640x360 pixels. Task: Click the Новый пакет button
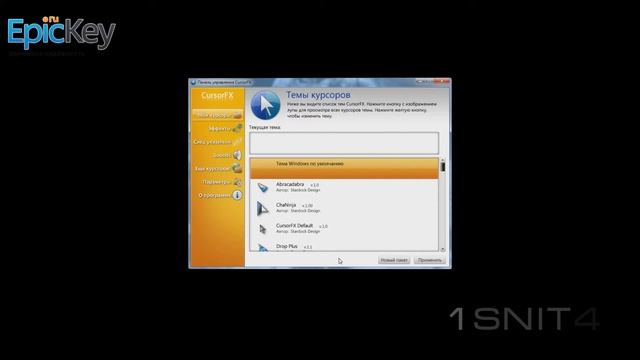tap(394, 260)
